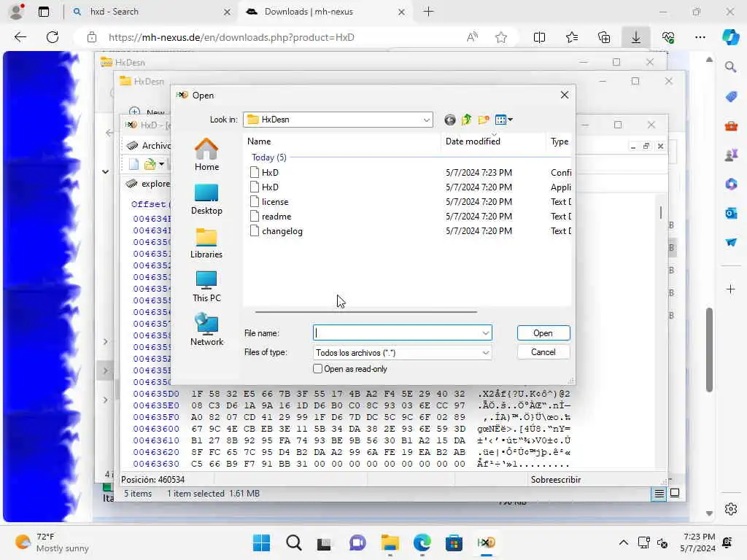The height and width of the screenshot is (560, 747).
Task: Restore the HxD inner document window
Action: [646, 146]
